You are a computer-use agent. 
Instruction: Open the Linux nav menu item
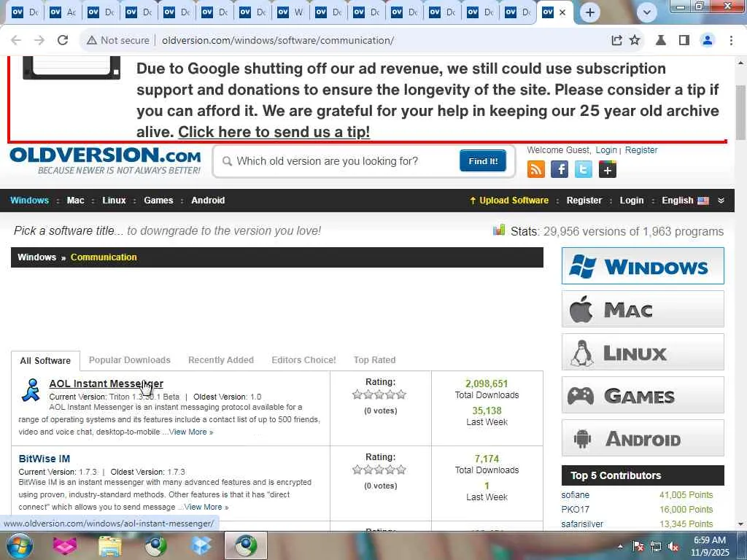[114, 201]
